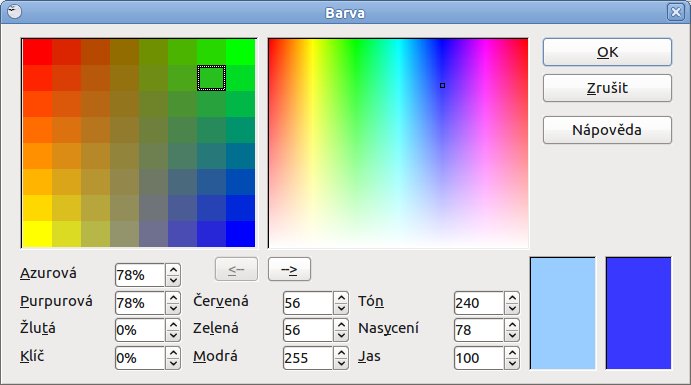691x385 pixels.
Task: Increase Modrá value with up arrow
Action: point(341,352)
